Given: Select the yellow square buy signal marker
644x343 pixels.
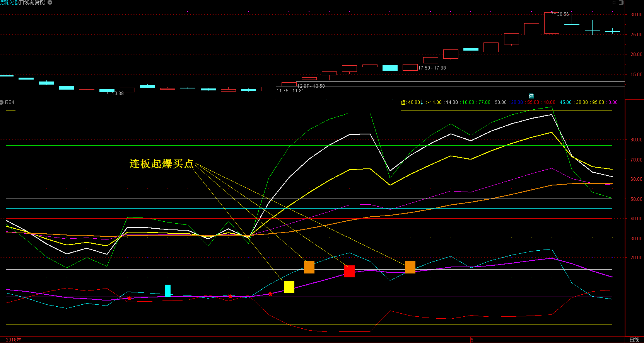Looking at the screenshot, I should (x=289, y=287).
